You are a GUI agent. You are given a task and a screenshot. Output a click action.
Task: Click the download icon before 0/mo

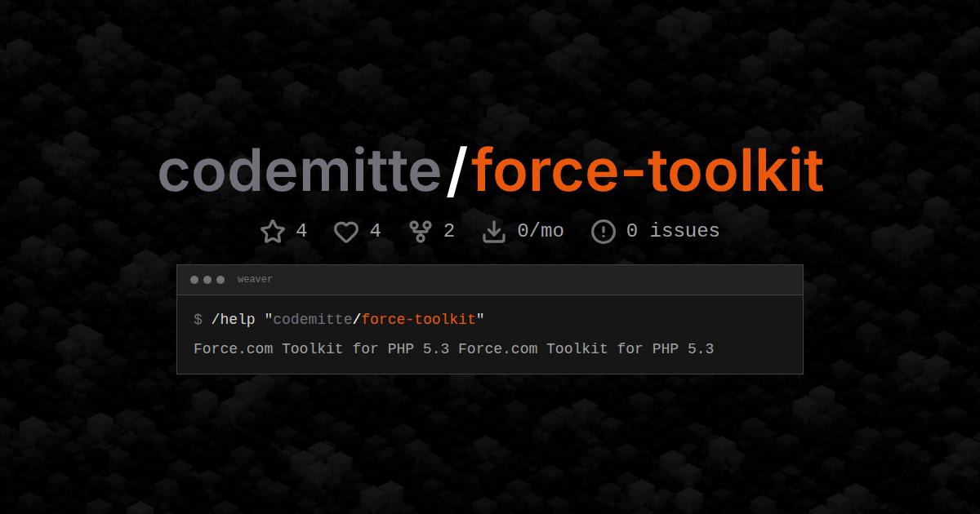click(494, 232)
